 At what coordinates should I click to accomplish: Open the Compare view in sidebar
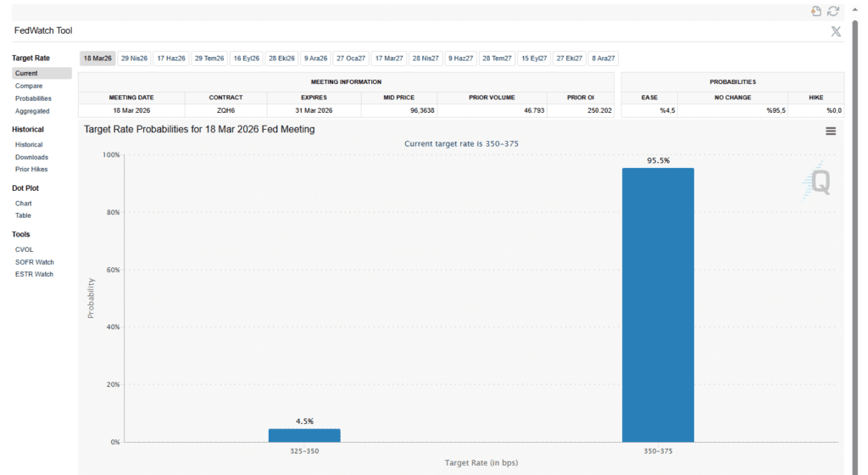coord(29,86)
